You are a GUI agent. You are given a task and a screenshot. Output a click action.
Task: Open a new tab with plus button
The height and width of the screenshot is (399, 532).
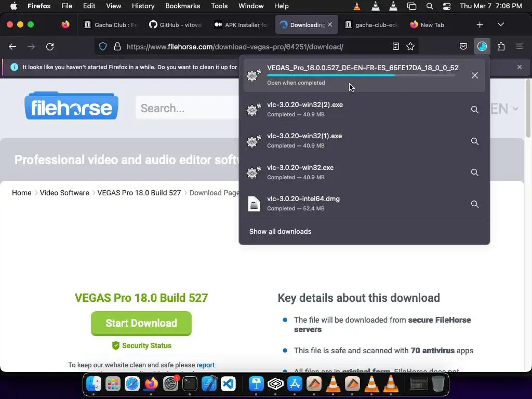coord(480,25)
